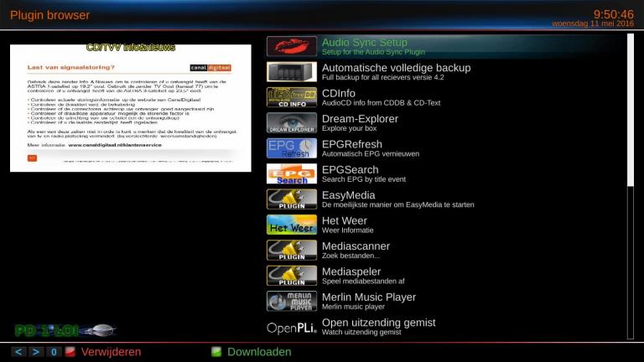Viewport: 644px width, 362px height.
Task: Open the EPG Search icon
Action: 291,174
